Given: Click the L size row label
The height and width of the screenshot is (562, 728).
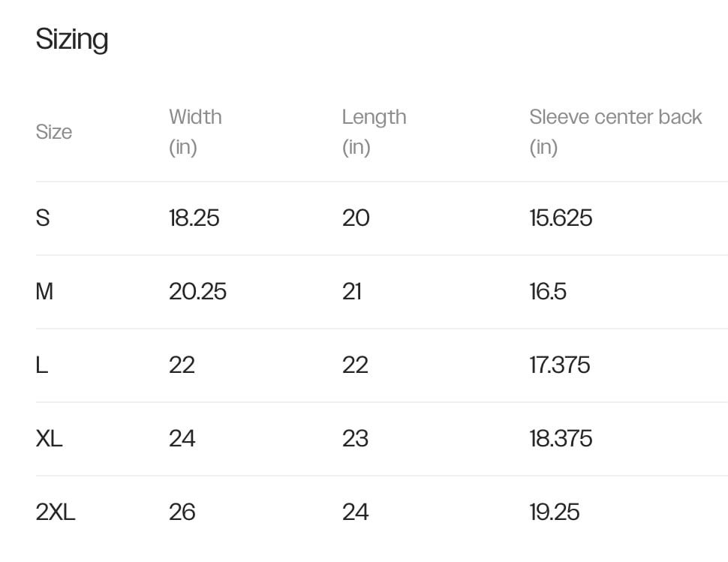Looking at the screenshot, I should (42, 365).
